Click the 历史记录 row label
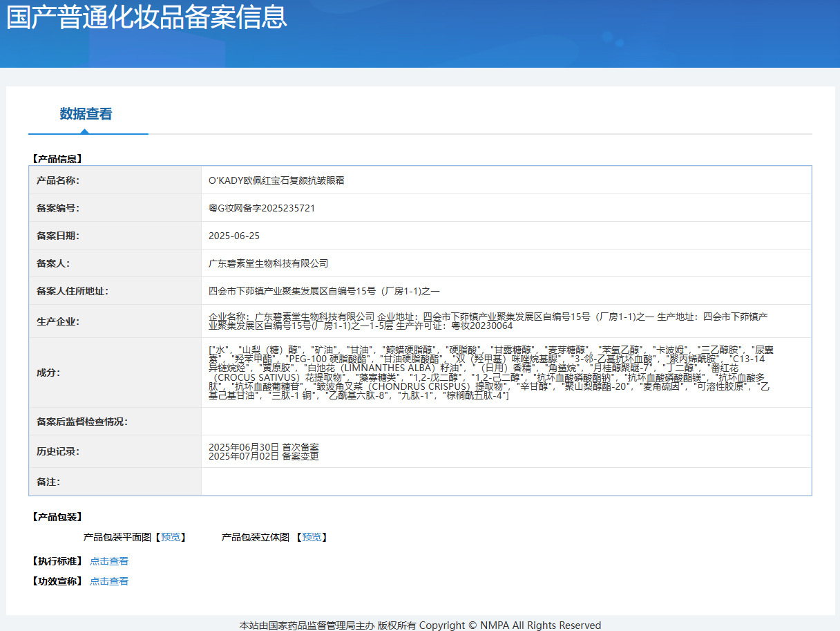The height and width of the screenshot is (631, 840). click(58, 451)
